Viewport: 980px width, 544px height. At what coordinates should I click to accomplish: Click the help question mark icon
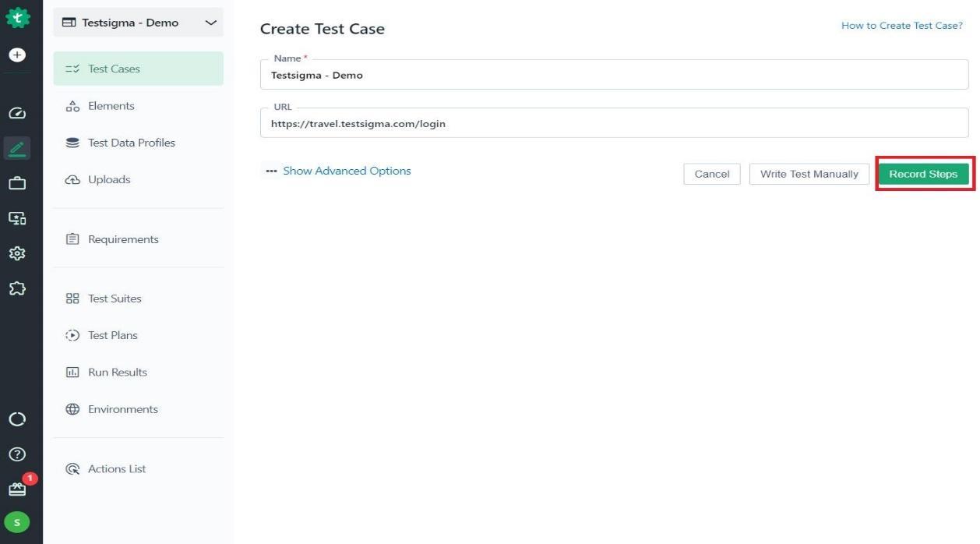click(x=17, y=454)
